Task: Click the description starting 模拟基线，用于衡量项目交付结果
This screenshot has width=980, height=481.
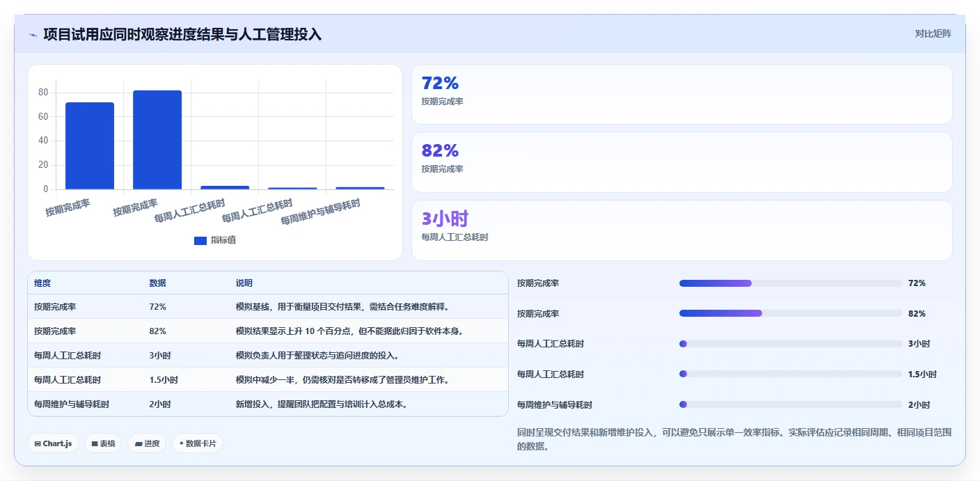Action: [342, 306]
